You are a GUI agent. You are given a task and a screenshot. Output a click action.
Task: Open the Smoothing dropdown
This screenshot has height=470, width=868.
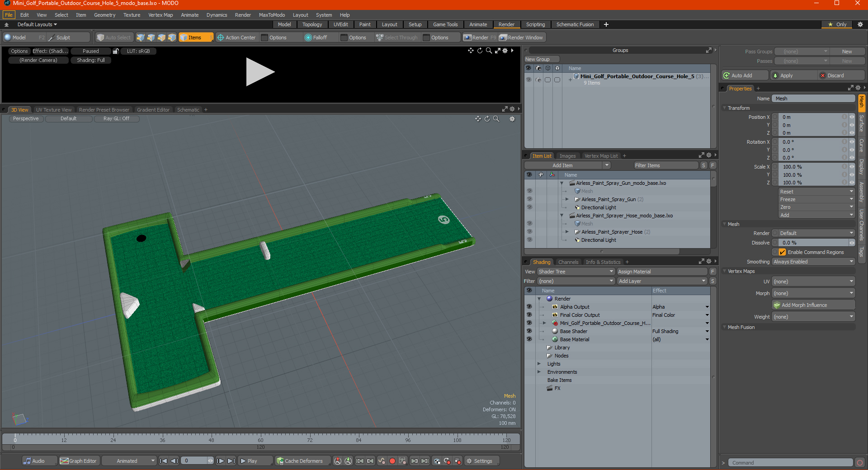(813, 262)
